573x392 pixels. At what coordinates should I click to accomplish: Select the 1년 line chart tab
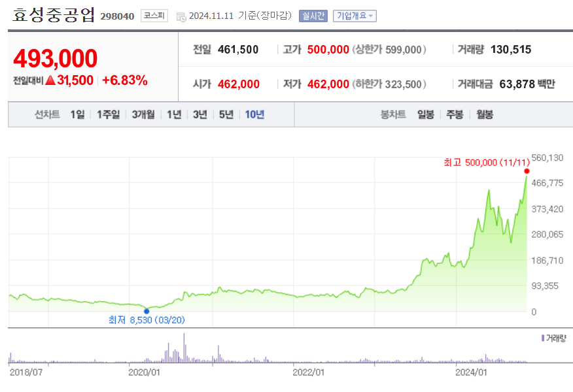174,114
